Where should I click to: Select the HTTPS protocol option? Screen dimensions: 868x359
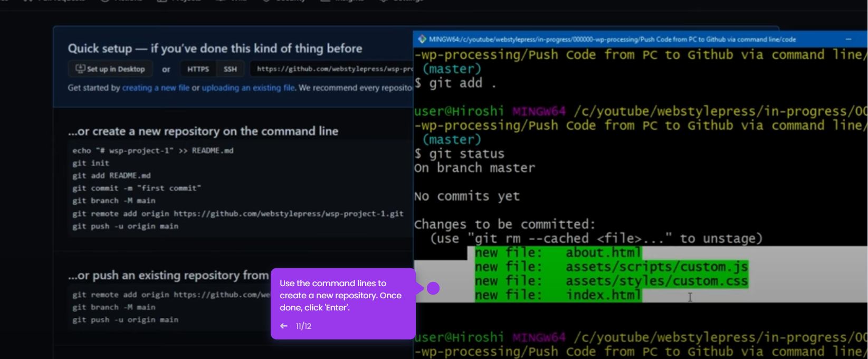tap(198, 69)
